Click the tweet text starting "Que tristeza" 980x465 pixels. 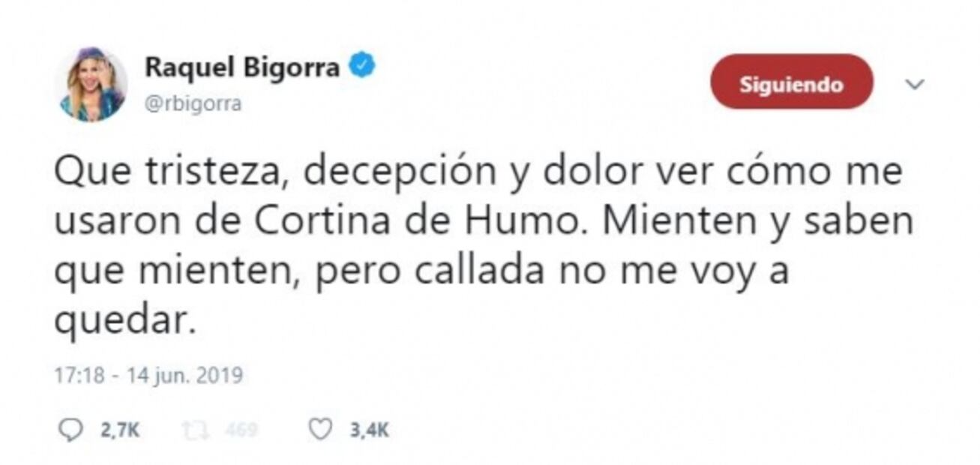(x=484, y=247)
